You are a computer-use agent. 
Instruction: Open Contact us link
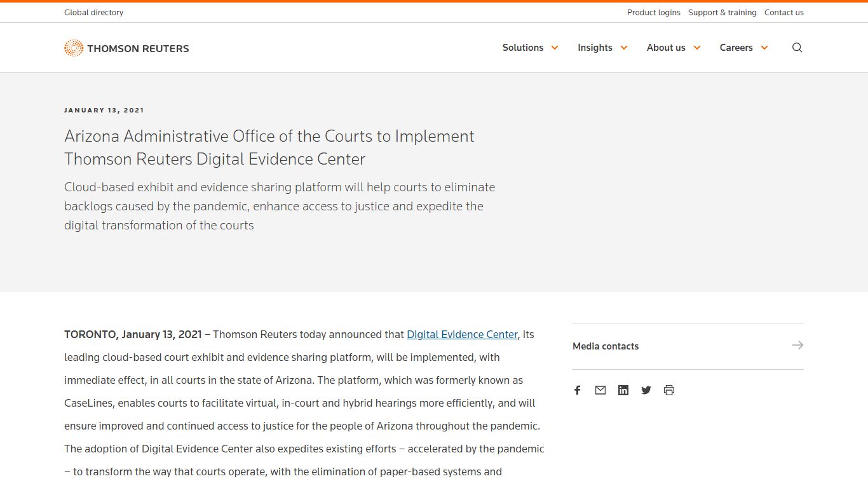click(x=783, y=12)
